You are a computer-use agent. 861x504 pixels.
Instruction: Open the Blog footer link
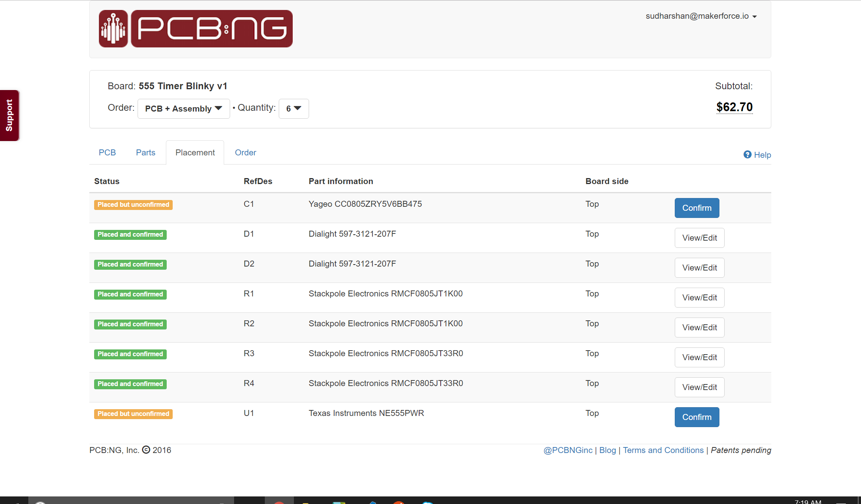click(x=607, y=450)
